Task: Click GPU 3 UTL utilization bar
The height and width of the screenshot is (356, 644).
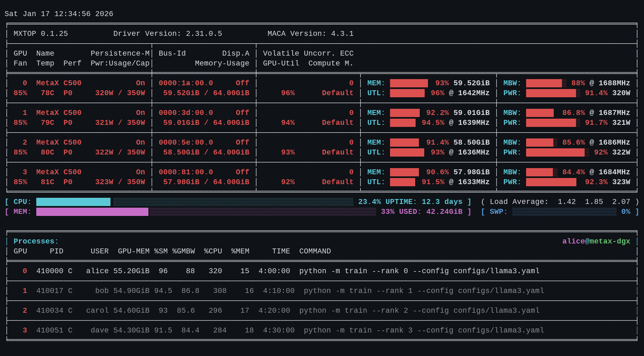Action: (402, 182)
